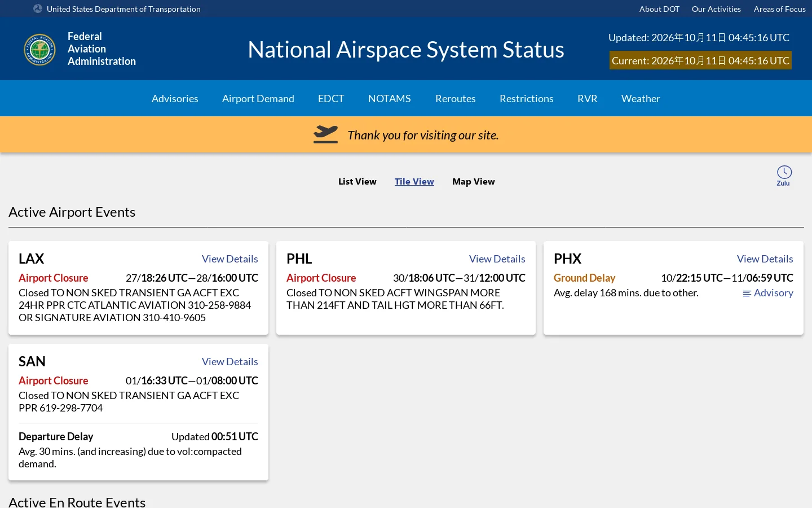This screenshot has height=508, width=812.
Task: Go to EDCT section
Action: click(331, 98)
